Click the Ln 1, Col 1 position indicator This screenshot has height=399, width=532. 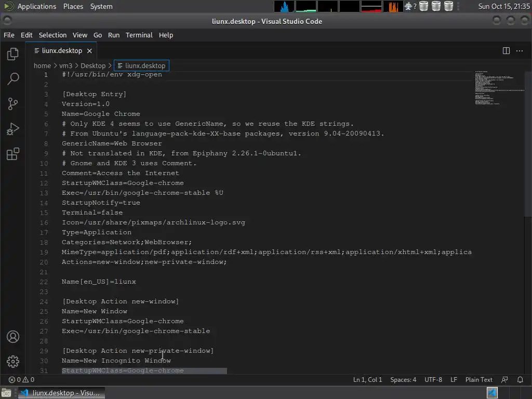click(367, 379)
